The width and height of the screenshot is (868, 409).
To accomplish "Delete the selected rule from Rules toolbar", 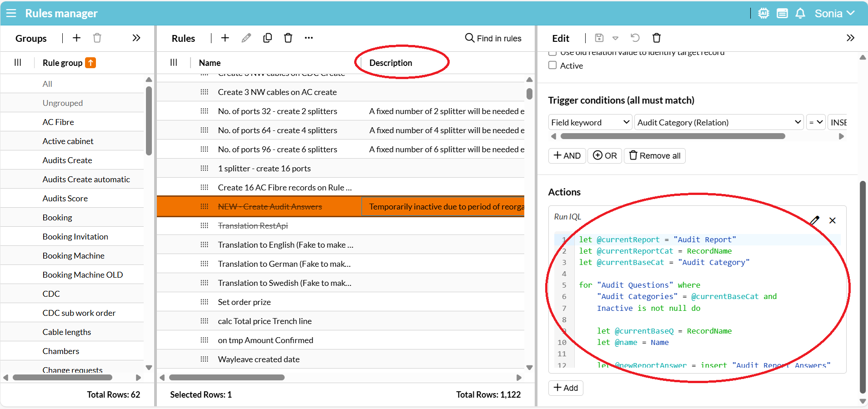I will click(x=288, y=38).
